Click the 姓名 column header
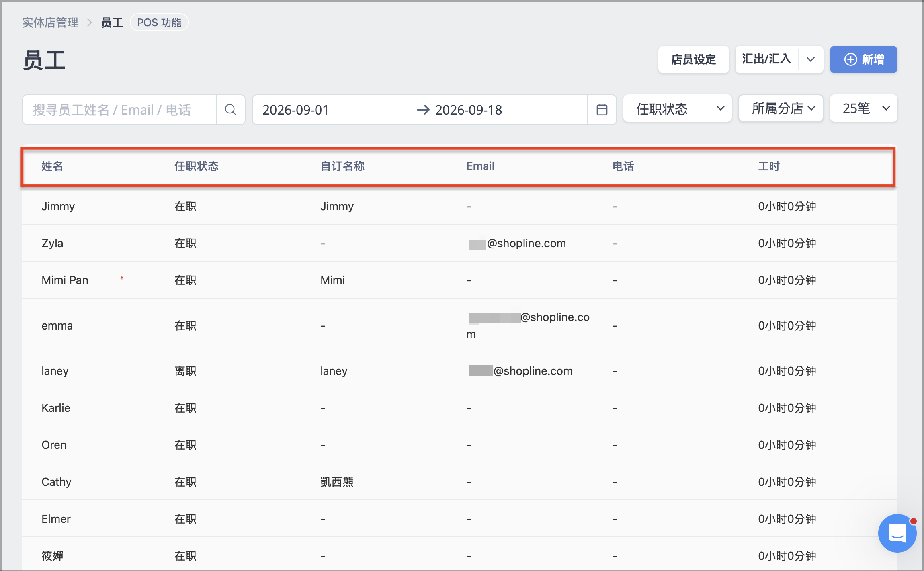This screenshot has width=924, height=571. click(x=52, y=166)
